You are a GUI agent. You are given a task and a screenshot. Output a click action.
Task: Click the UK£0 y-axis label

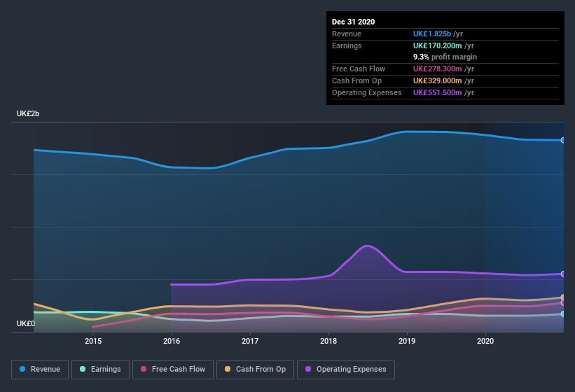point(26,323)
